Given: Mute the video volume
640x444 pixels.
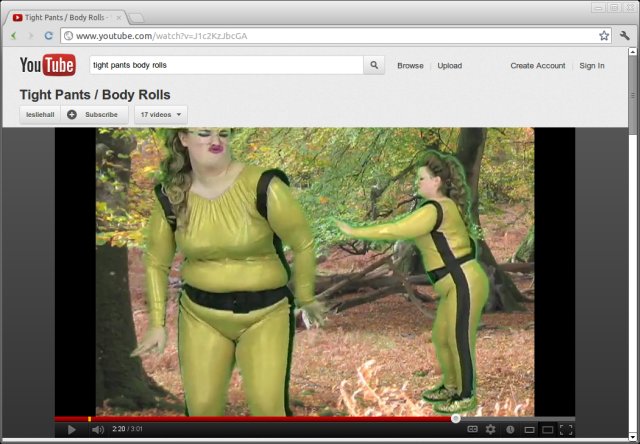Looking at the screenshot, I should coord(98,429).
